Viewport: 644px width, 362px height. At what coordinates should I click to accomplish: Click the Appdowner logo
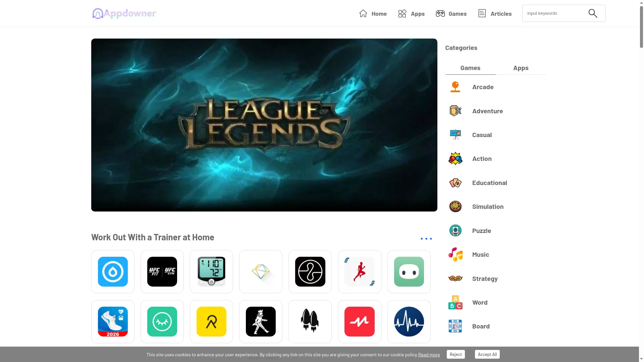point(124,13)
